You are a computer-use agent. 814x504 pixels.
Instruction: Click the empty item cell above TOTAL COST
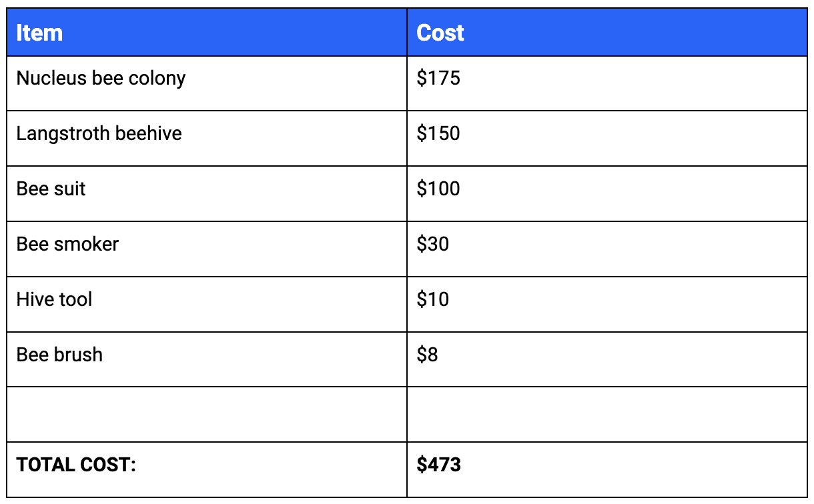pyautogui.click(x=207, y=415)
